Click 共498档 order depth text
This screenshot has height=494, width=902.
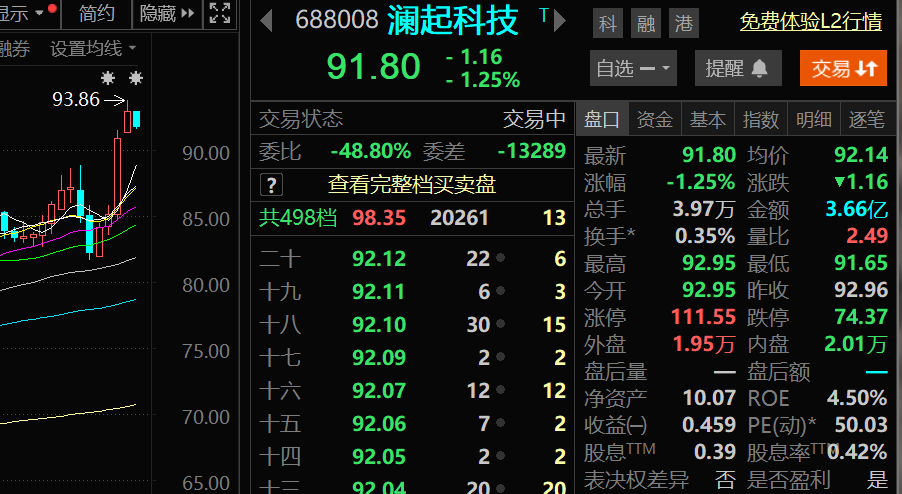[x=297, y=217]
